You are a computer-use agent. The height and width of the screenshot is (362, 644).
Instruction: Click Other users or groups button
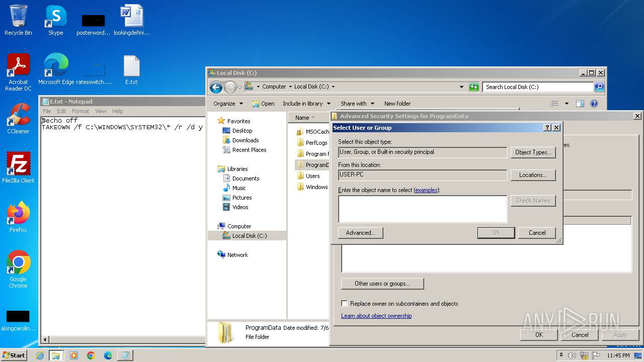click(382, 284)
